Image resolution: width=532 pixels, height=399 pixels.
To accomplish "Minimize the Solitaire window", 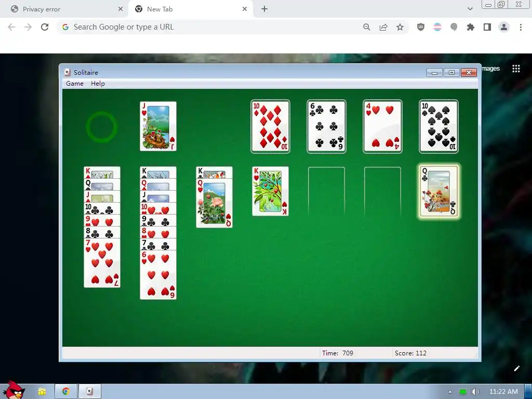I will point(434,73).
